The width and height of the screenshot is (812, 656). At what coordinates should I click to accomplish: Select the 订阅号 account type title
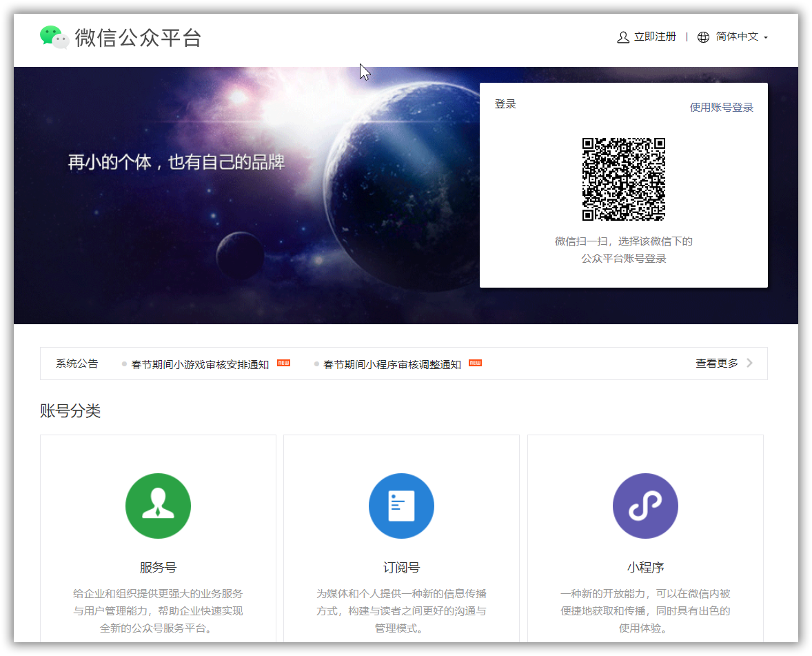401,568
